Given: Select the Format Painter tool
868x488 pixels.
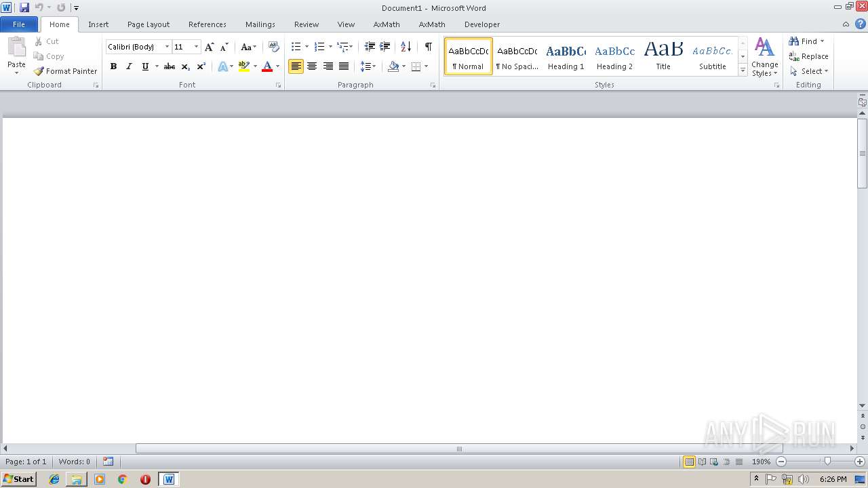Looking at the screenshot, I should click(65, 71).
